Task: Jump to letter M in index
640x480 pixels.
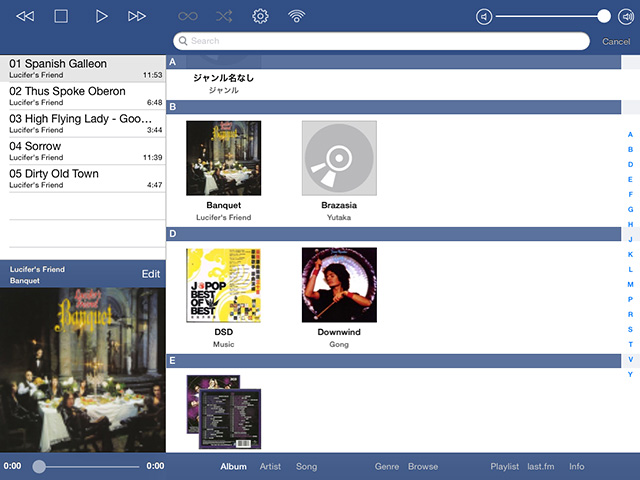Action: click(x=630, y=284)
